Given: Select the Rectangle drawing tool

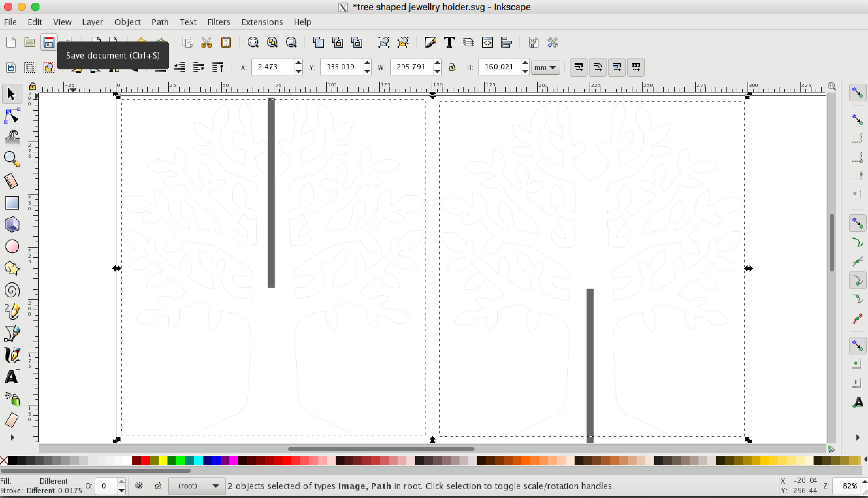Looking at the screenshot, I should (12, 203).
